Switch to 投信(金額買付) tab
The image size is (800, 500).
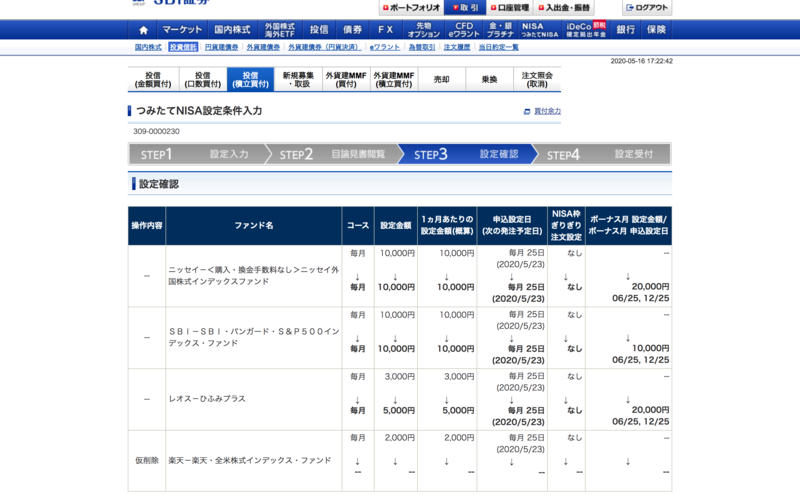tap(153, 80)
